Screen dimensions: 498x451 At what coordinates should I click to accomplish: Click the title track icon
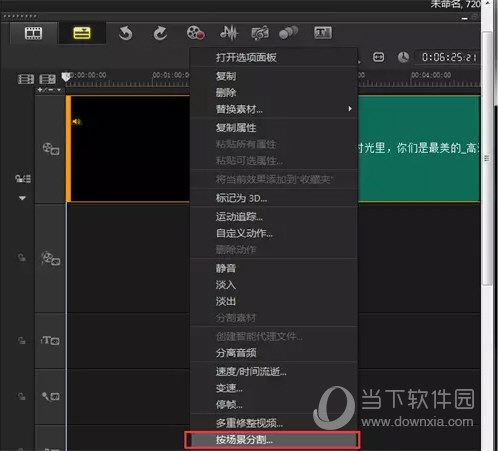click(51, 341)
